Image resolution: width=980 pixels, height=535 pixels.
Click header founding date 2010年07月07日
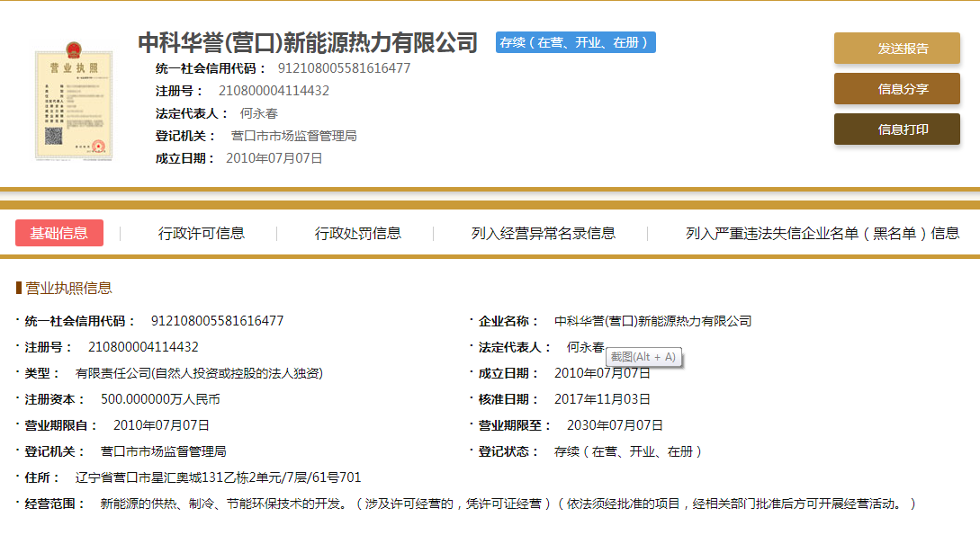tap(274, 158)
